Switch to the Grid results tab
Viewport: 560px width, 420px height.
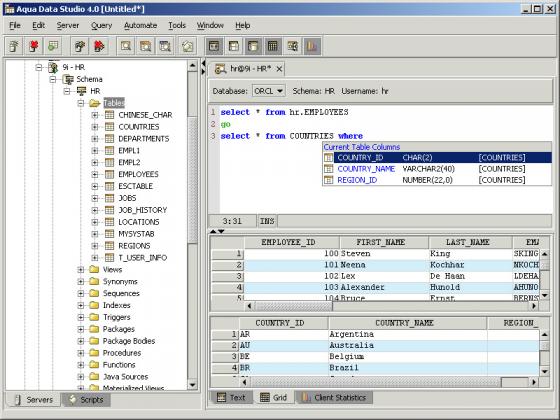(x=274, y=398)
